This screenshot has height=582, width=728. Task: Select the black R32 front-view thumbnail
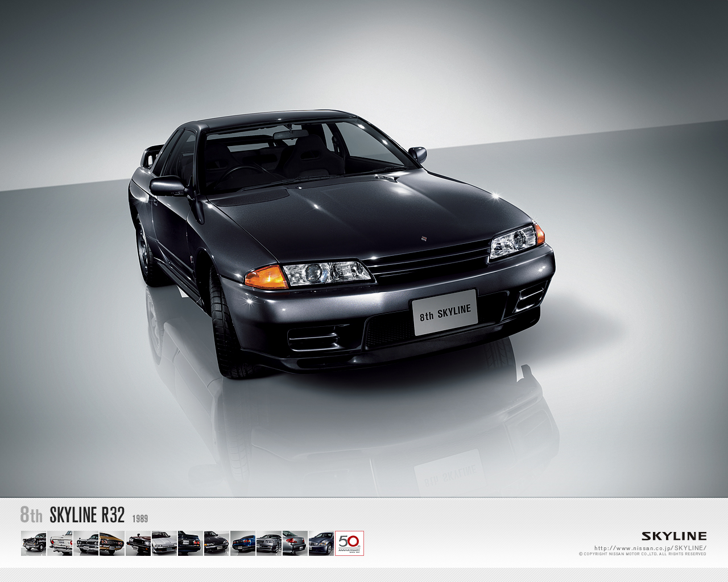point(217,543)
